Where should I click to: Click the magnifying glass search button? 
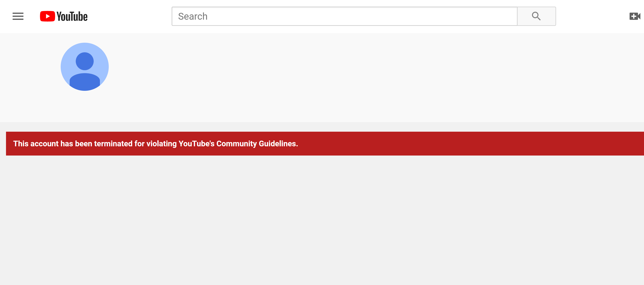[536, 16]
